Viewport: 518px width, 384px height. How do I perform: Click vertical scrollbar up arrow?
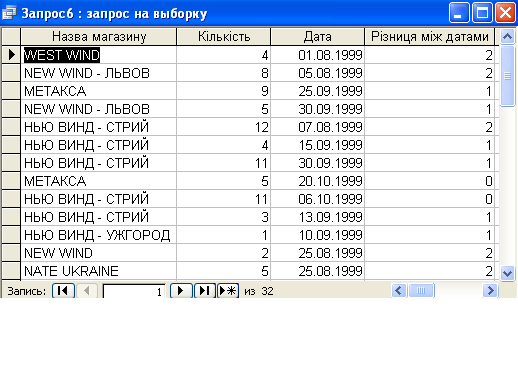click(507, 36)
